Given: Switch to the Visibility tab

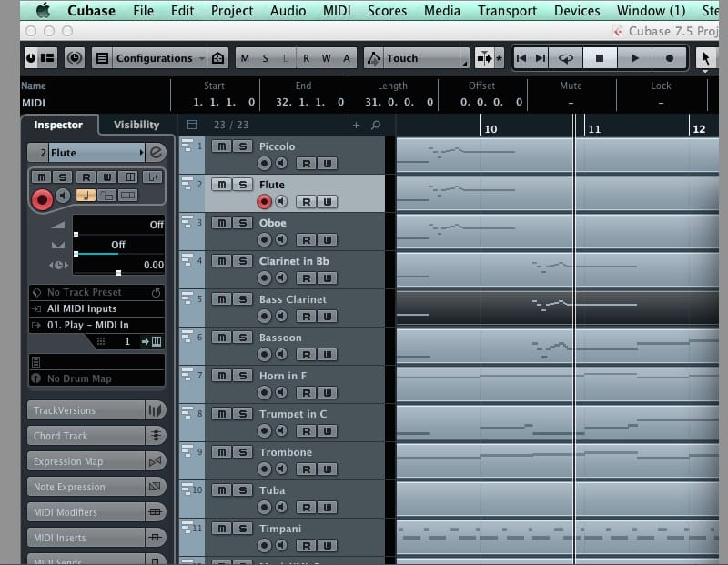Looking at the screenshot, I should click(x=136, y=125).
